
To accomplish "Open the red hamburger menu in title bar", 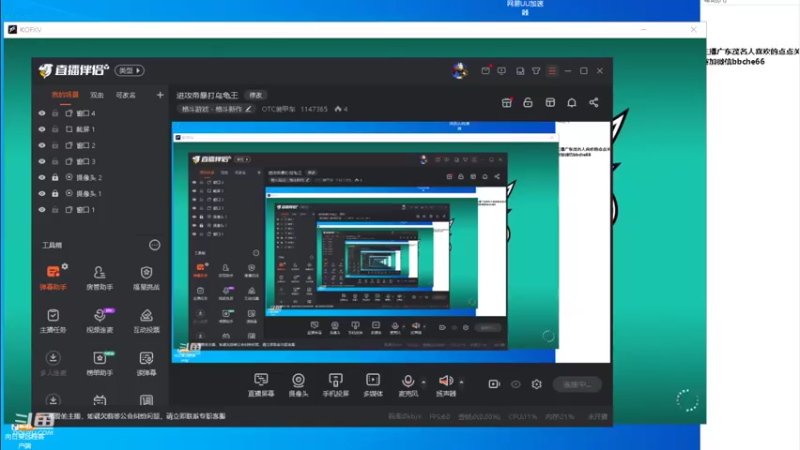I will 552,71.
